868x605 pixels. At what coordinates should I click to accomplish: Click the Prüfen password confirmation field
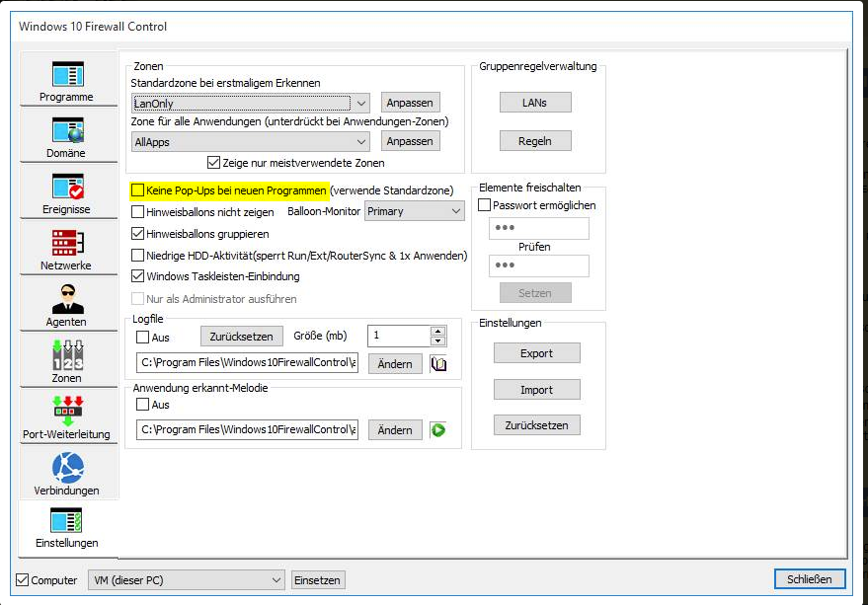coord(538,265)
